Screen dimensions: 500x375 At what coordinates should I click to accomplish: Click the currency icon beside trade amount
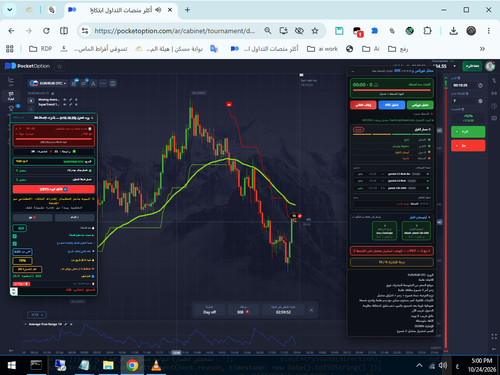coord(480,101)
